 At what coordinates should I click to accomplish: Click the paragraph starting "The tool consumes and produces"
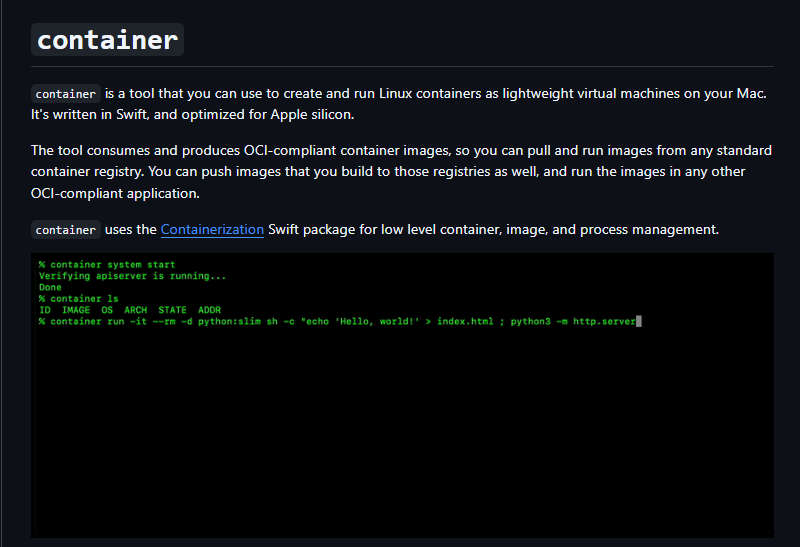(x=402, y=172)
